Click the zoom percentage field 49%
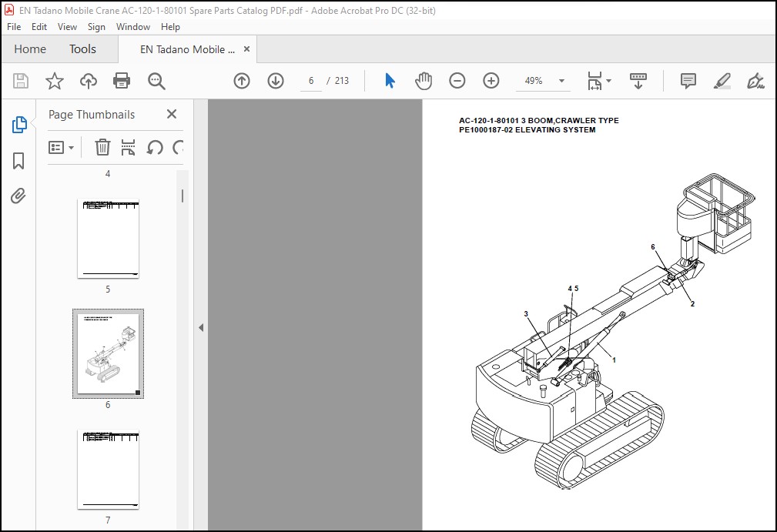Viewport: 777px width, 532px height. pyautogui.click(x=534, y=81)
